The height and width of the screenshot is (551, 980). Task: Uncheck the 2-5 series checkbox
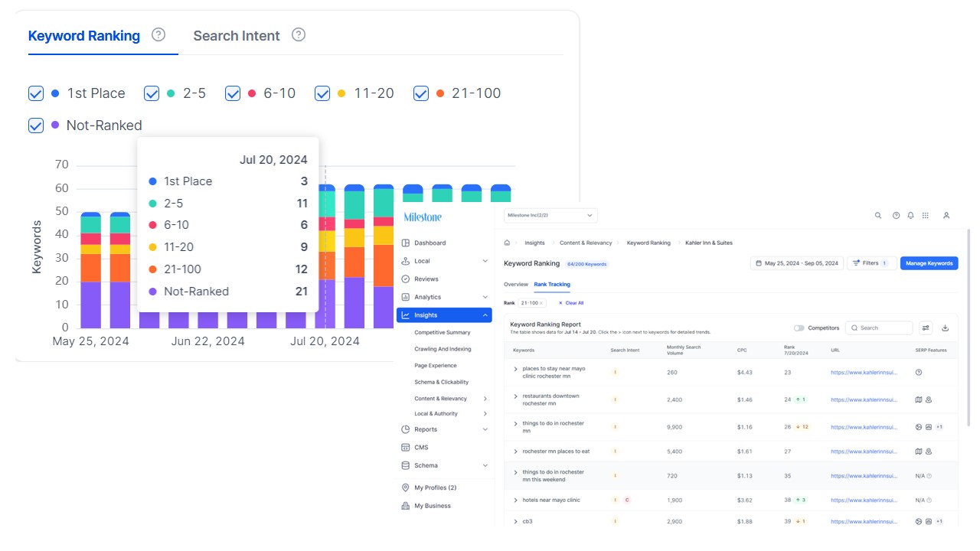click(x=152, y=93)
